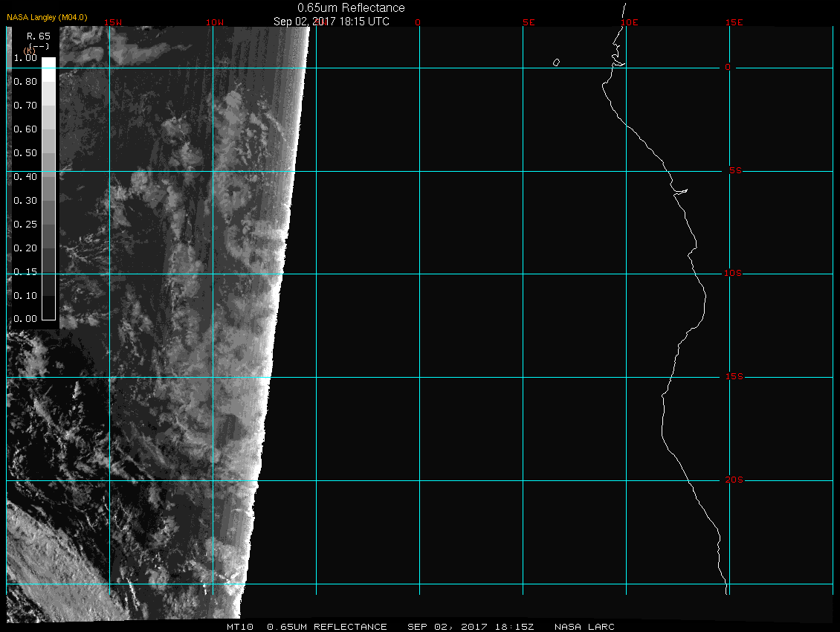Screen dimensions: 840x632
Task: Select the 0.30 colorbar value label
Action: pos(25,201)
